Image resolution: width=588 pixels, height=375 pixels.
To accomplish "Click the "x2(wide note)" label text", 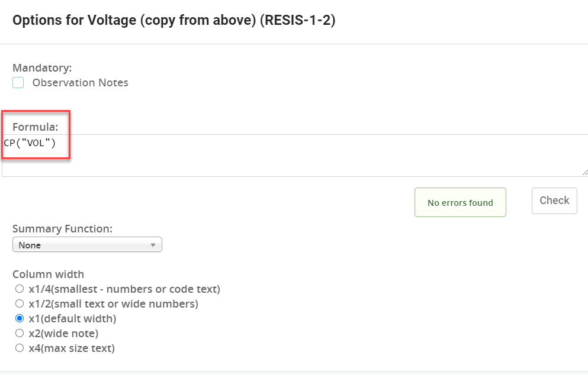I will click(x=63, y=334).
